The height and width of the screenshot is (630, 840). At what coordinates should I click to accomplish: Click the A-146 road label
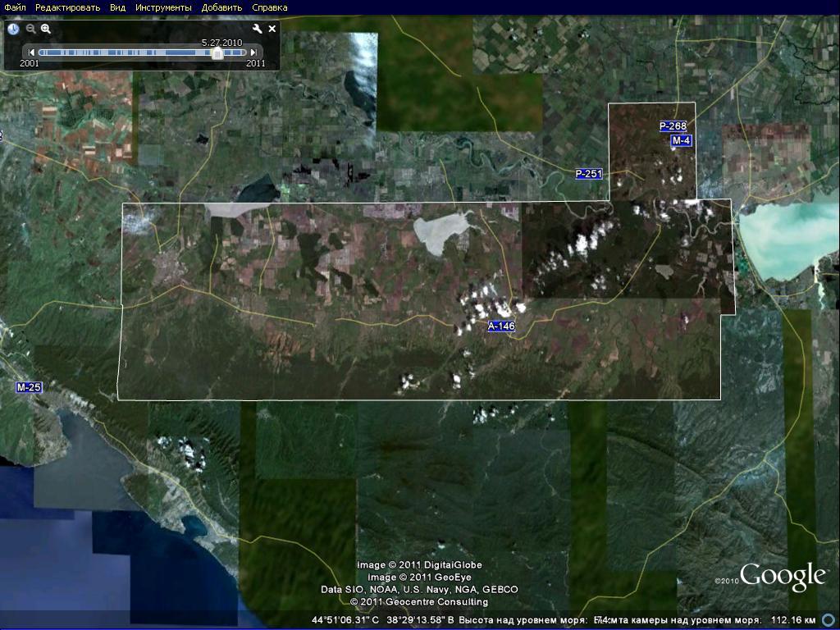point(501,326)
